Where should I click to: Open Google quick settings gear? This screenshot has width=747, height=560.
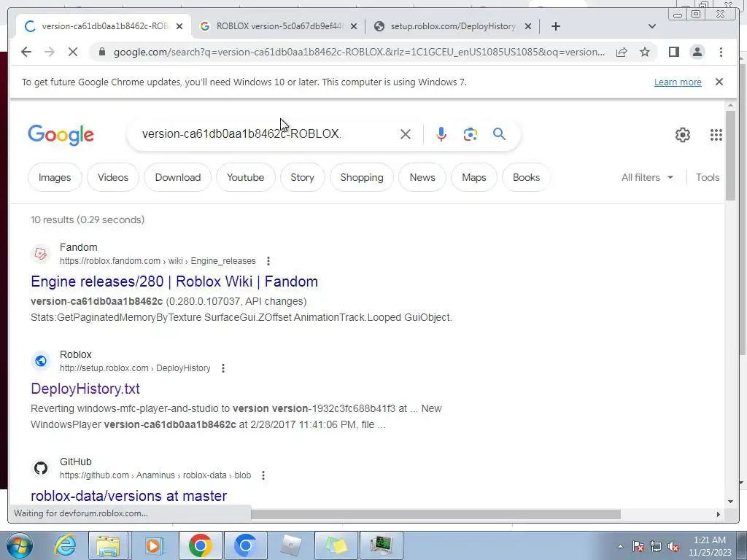683,135
